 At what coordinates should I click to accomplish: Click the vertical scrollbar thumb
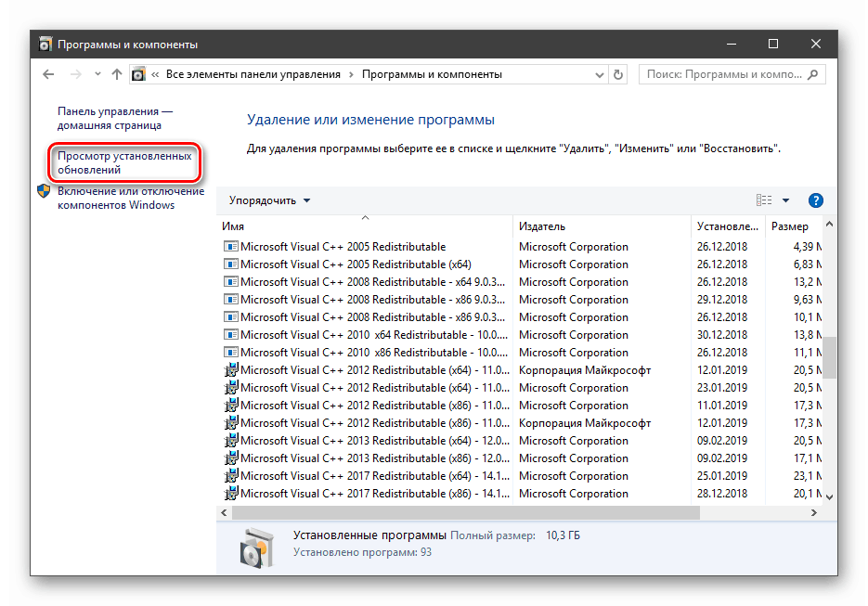point(829,357)
